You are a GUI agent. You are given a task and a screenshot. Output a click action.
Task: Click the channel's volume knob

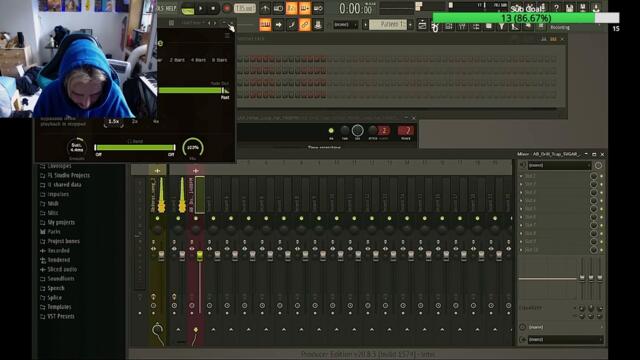point(358,130)
